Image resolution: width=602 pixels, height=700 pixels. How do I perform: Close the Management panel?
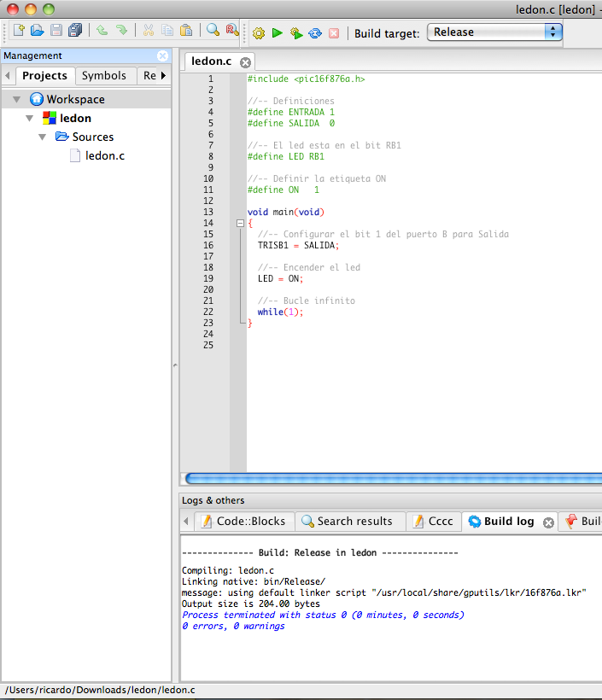click(x=162, y=55)
